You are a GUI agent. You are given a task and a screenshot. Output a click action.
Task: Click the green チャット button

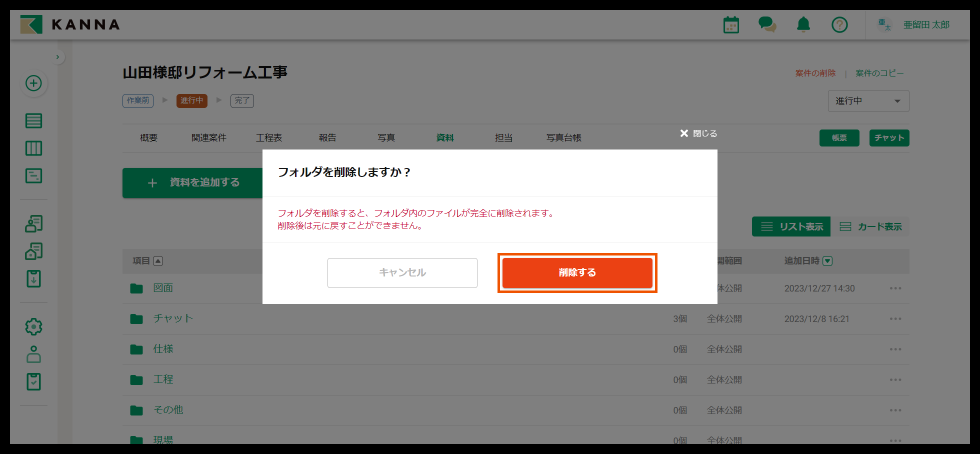pos(889,138)
